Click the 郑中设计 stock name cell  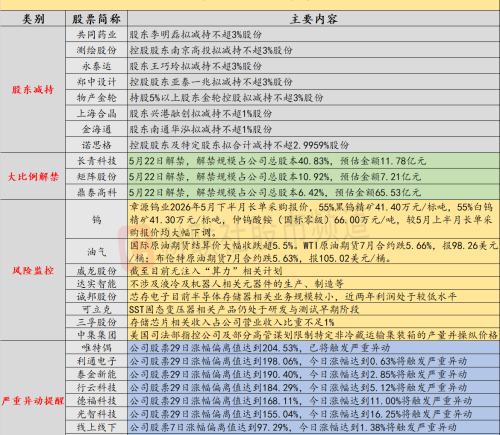pos(96,82)
